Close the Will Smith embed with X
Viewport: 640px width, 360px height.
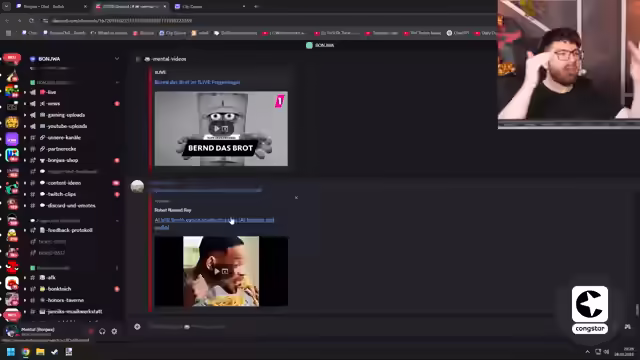pos(296,198)
